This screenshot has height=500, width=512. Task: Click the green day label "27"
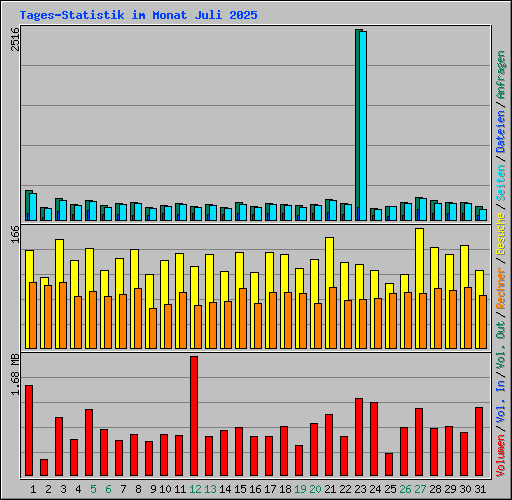[x=420, y=489]
